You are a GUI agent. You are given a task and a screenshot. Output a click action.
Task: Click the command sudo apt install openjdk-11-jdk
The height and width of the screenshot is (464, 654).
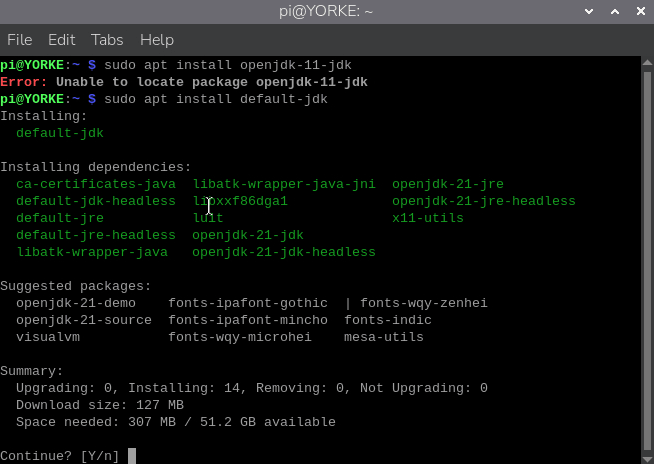point(228,65)
